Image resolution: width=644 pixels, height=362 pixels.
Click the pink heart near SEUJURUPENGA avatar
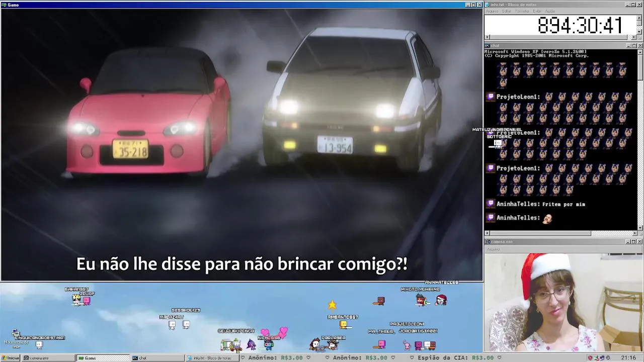(265, 332)
